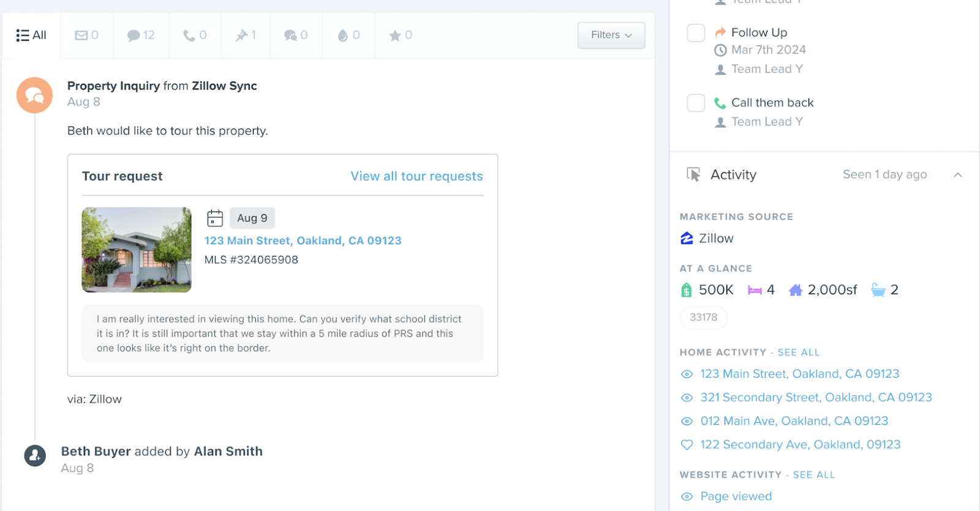Click the Zillow logo under Marketing Source
Image resolution: width=980 pixels, height=511 pixels.
point(687,239)
